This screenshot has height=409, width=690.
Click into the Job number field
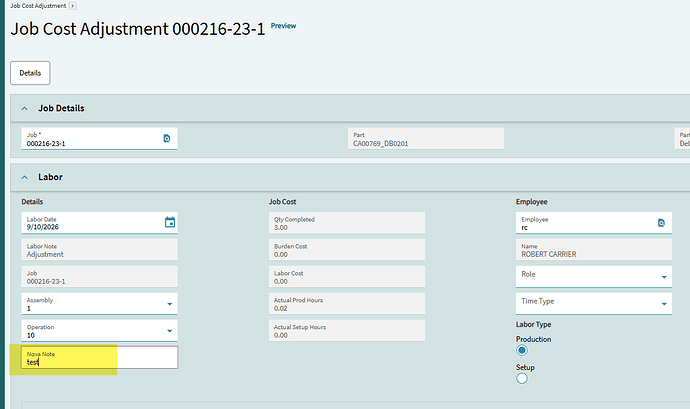point(99,139)
